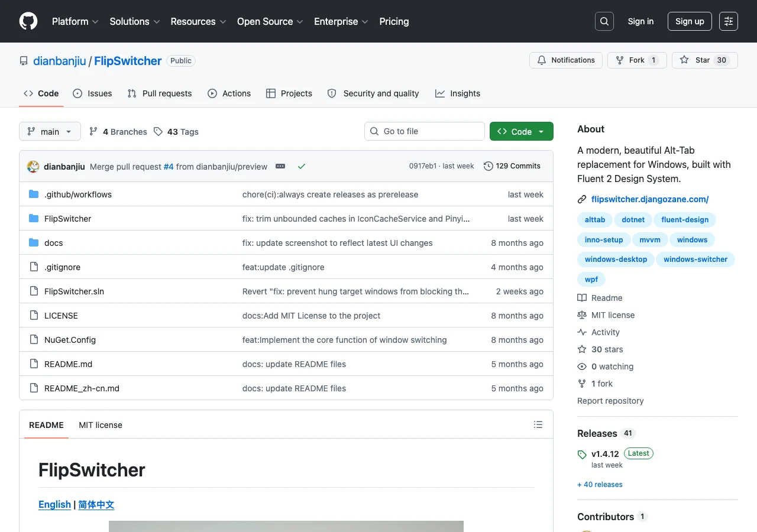Screen dimensions: 757x532
Task: Expand the Resources menu
Action: (x=199, y=21)
